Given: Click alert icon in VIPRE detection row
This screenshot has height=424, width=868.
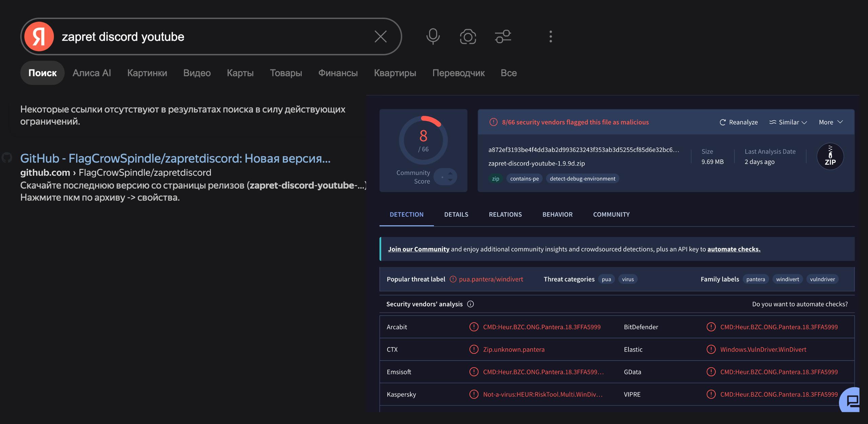Looking at the screenshot, I should [x=711, y=394].
